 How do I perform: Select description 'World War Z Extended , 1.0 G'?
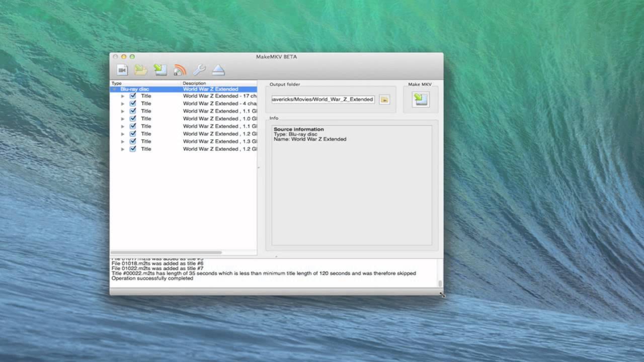(x=220, y=119)
